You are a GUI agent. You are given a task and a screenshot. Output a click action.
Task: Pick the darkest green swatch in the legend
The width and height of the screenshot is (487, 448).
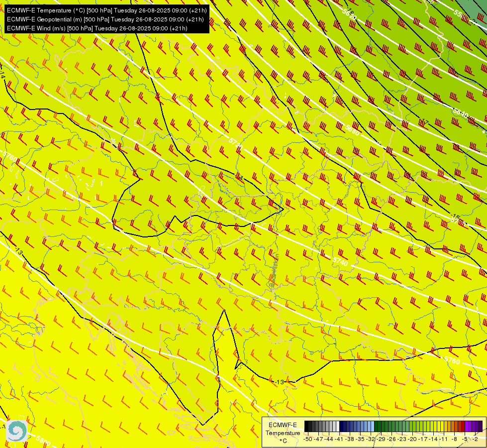tap(376, 426)
